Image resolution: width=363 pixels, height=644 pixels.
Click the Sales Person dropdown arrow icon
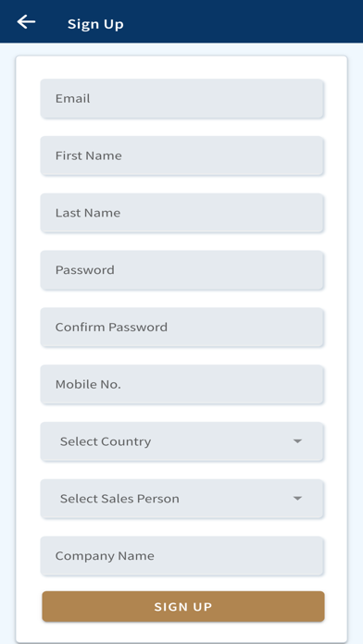pos(297,498)
